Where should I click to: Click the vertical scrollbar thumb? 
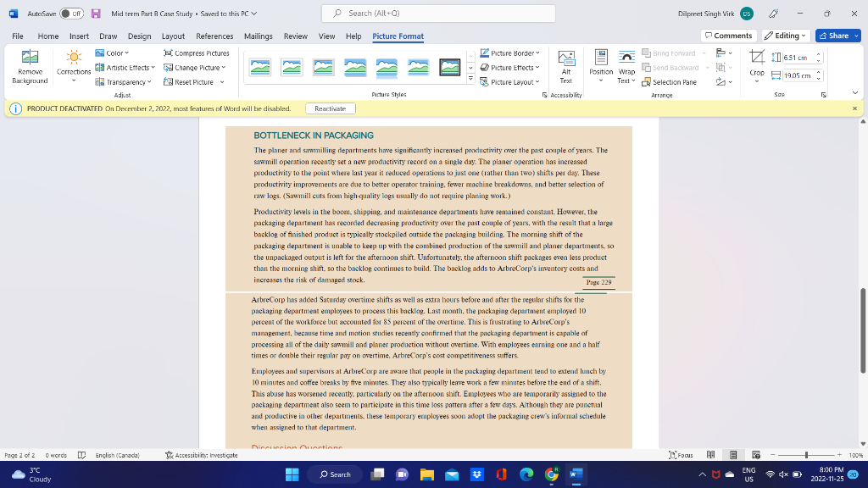862,331
